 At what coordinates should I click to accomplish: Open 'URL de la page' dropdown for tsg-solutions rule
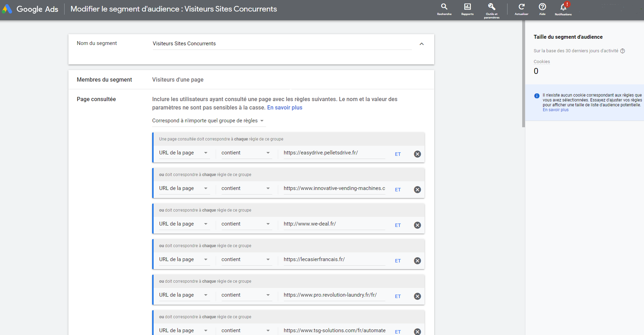tap(184, 330)
